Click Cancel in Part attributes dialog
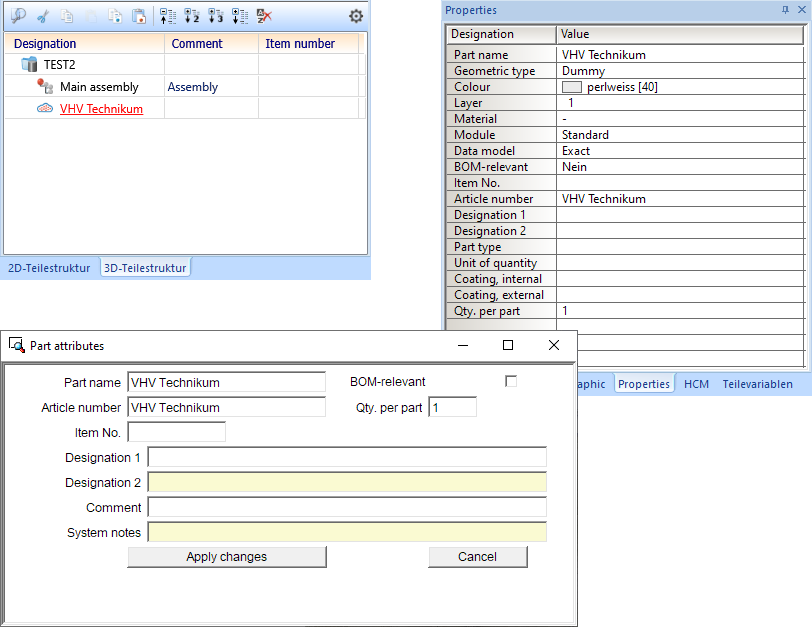Screen dimensions: 812x627 [477, 557]
